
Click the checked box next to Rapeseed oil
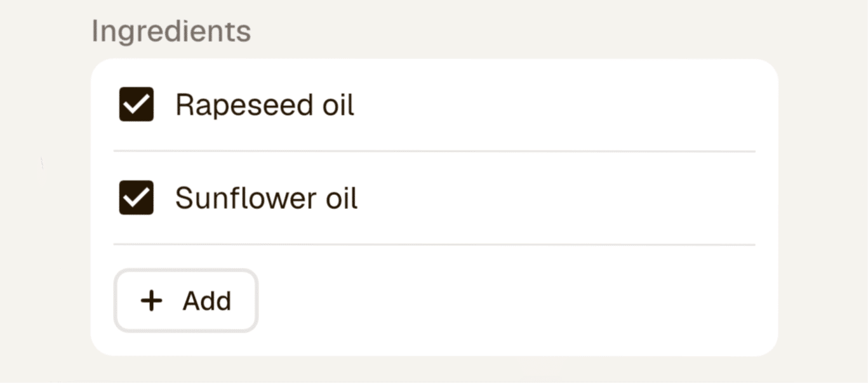[x=136, y=104]
